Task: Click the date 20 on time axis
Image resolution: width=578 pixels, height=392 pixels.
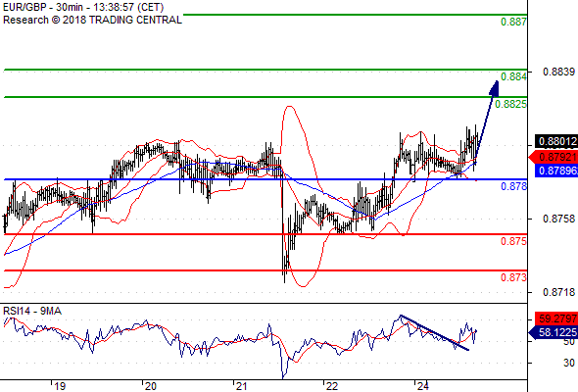Action: (x=151, y=386)
